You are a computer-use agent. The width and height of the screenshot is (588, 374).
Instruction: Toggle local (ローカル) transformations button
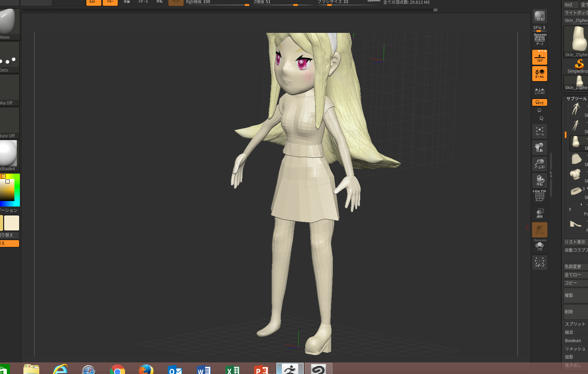(539, 73)
